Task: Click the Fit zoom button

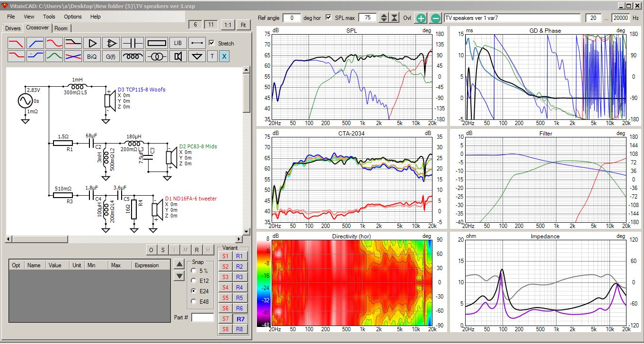Action: (x=243, y=25)
